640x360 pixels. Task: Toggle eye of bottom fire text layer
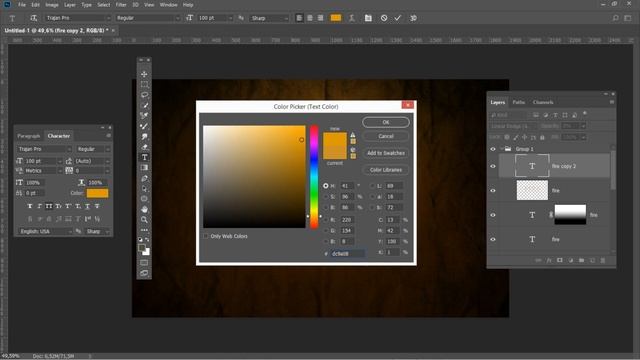pos(493,240)
